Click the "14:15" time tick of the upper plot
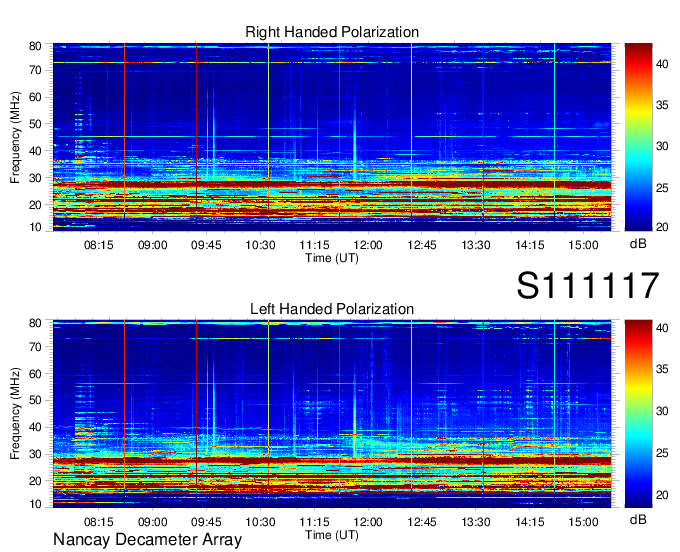 pos(530,245)
